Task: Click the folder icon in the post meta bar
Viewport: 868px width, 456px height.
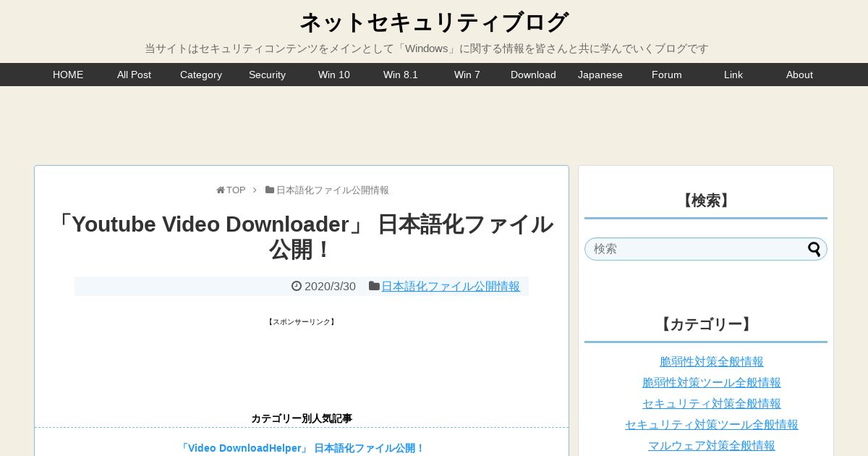Action: coord(374,286)
